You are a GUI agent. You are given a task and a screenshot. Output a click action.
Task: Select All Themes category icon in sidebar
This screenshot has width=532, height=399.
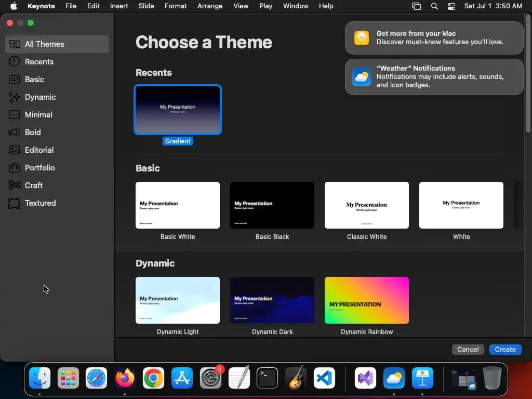[14, 44]
